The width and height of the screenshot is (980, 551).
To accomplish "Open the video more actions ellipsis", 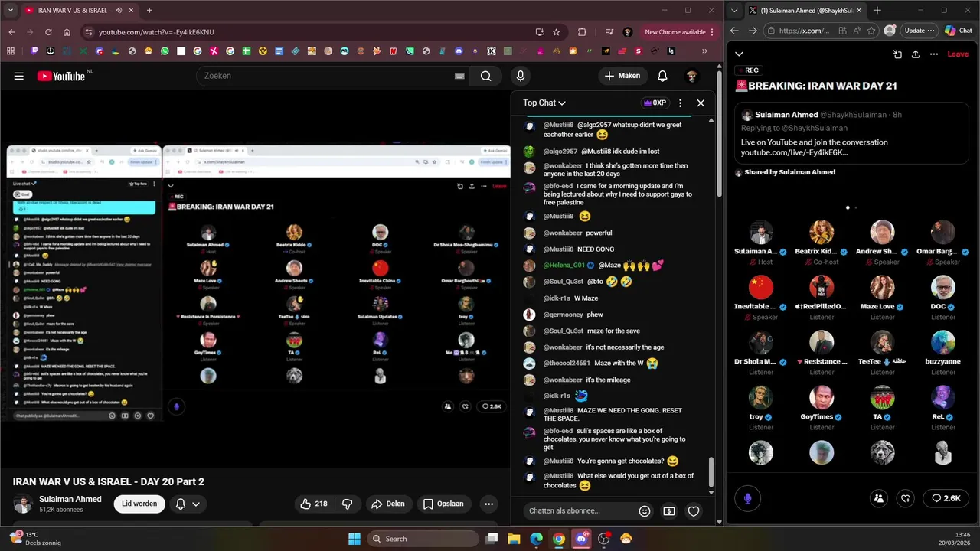I will pos(488,504).
